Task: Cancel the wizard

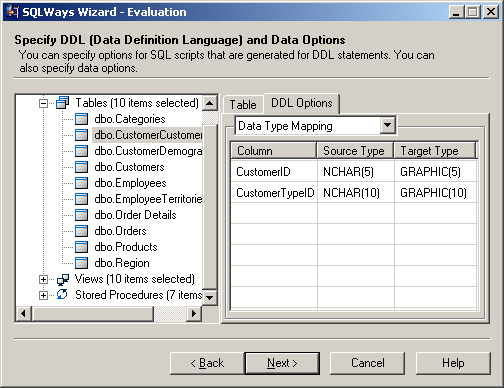Action: 368,363
